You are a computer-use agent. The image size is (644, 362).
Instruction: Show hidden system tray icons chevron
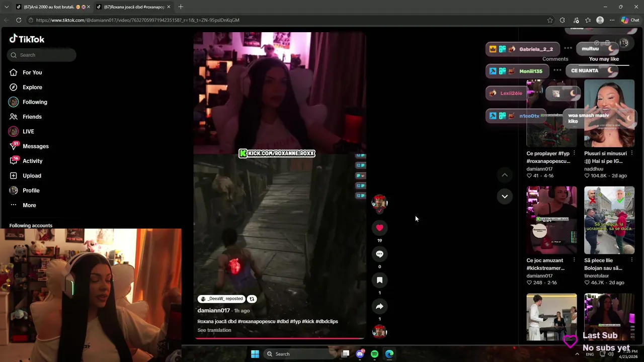577,354
